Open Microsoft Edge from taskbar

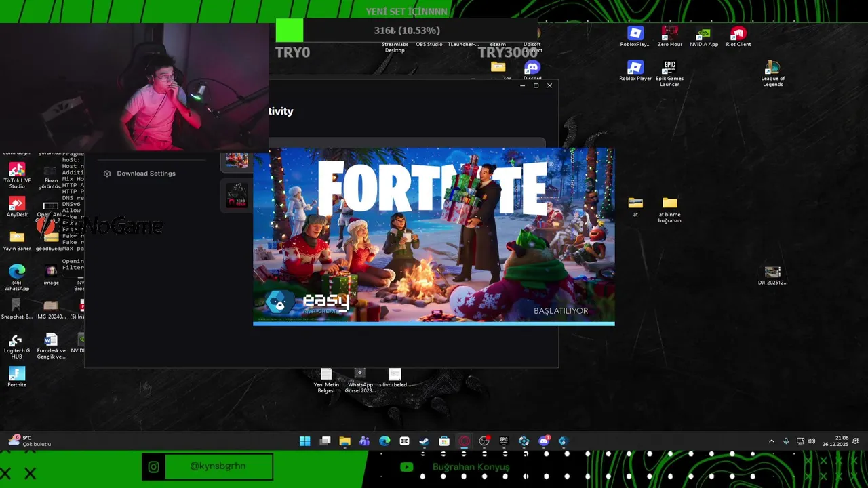(384, 441)
